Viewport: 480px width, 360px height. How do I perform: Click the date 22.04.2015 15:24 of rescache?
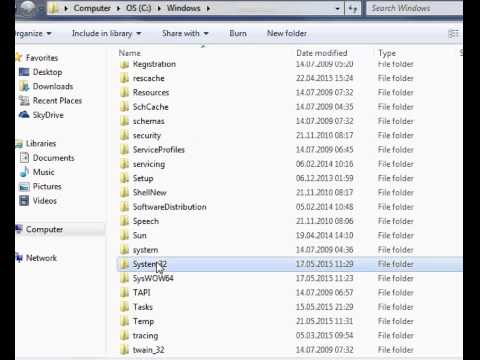point(325,78)
